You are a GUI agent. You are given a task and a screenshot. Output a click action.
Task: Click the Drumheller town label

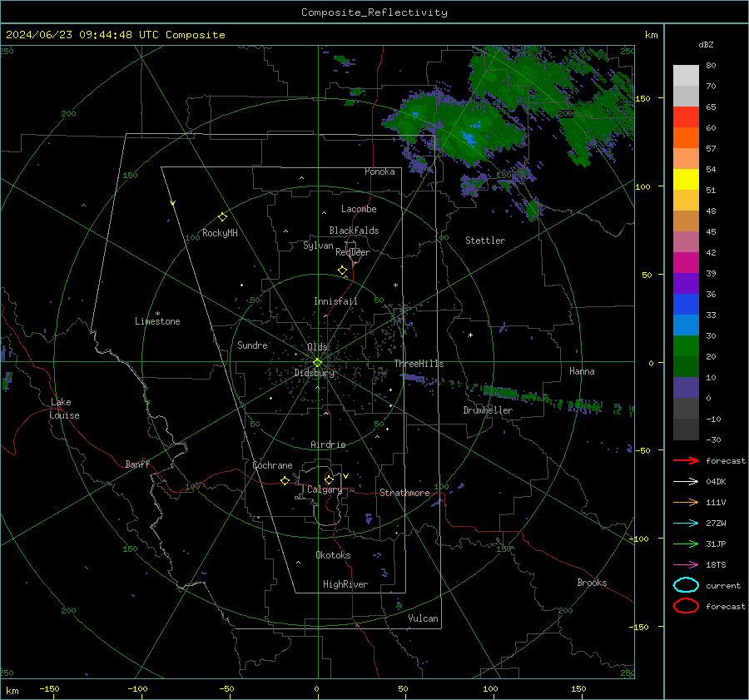click(488, 410)
